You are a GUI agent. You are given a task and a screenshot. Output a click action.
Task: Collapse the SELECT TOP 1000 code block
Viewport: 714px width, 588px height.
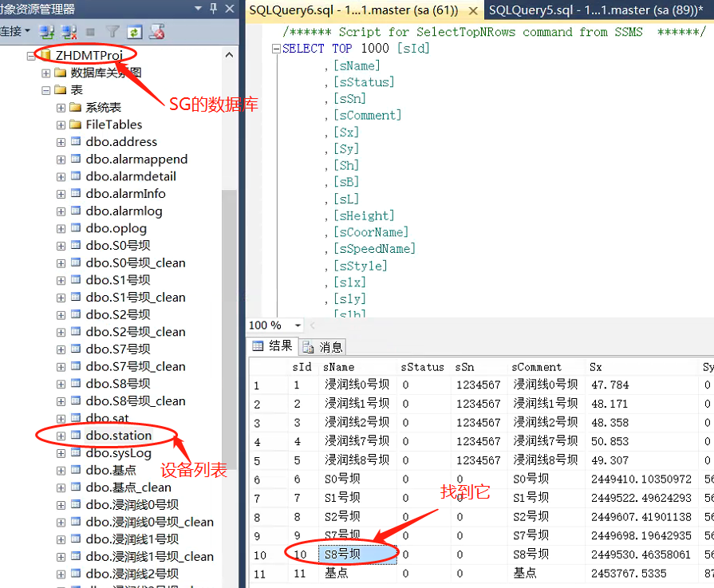click(276, 49)
